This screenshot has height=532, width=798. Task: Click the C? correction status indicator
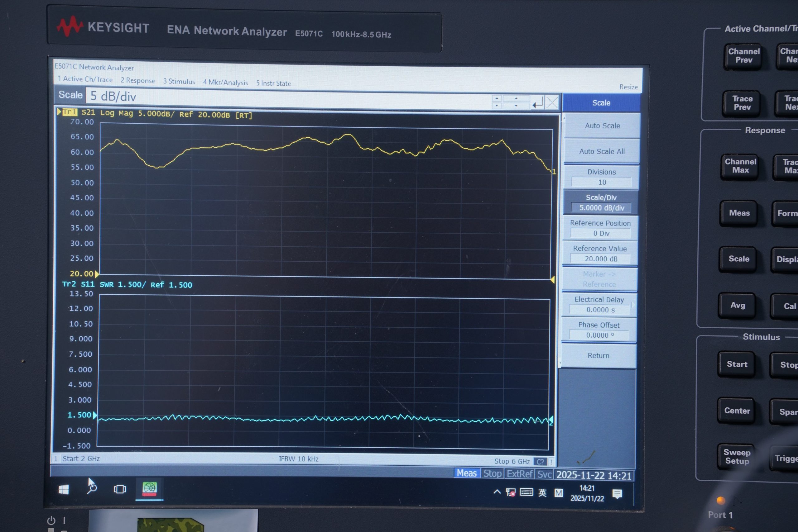click(x=540, y=462)
